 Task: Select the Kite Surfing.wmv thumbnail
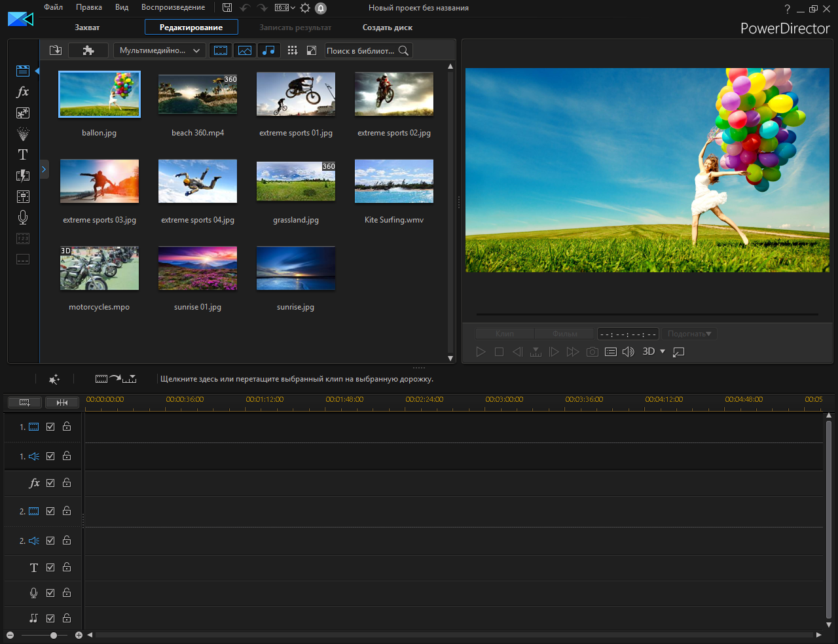[x=394, y=181]
